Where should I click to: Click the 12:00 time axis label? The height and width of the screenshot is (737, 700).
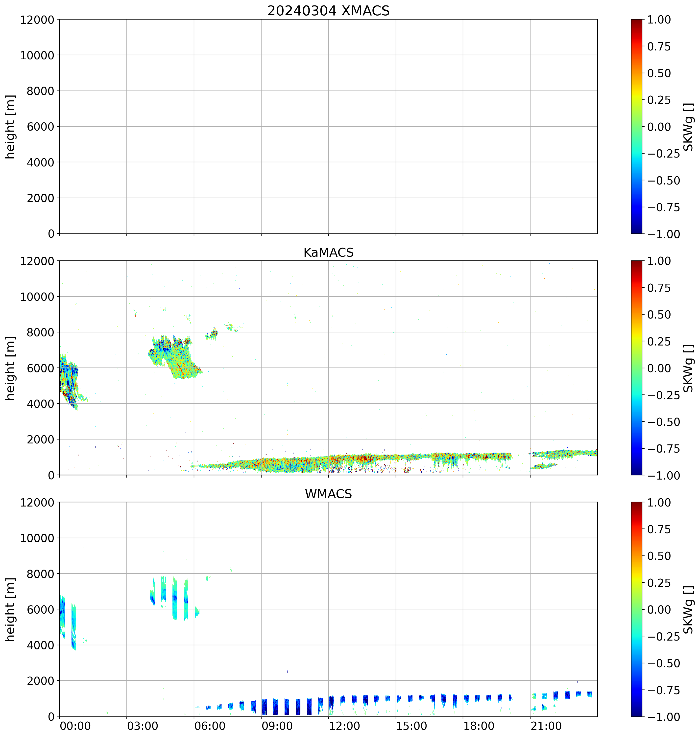coord(344,726)
